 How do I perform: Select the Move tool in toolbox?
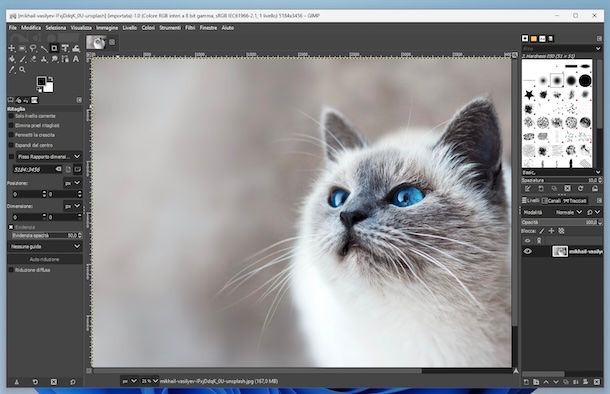[x=12, y=48]
